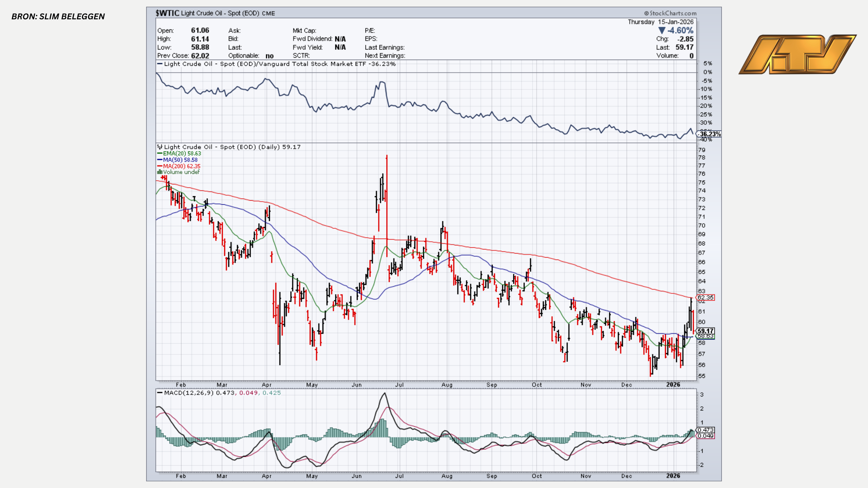Select the blue MA(50) 58.58 legend entry

pos(178,160)
